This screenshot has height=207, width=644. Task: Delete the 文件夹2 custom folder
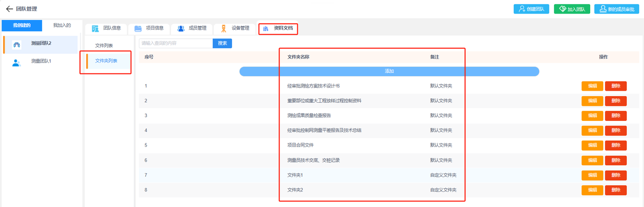[x=616, y=190]
